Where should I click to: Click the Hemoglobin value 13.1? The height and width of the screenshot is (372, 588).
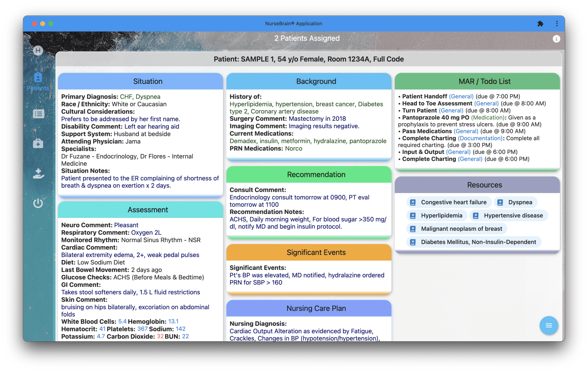pyautogui.click(x=173, y=321)
